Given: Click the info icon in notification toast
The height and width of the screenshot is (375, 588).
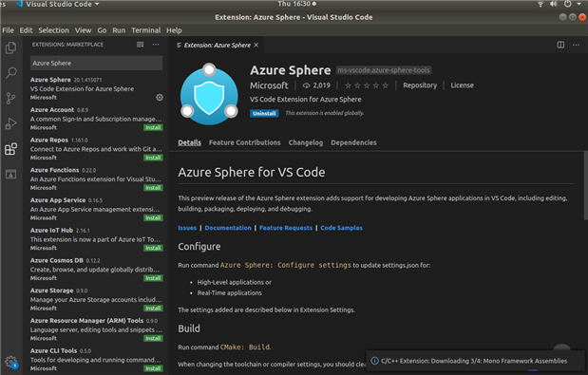Looking at the screenshot, I should [x=374, y=361].
